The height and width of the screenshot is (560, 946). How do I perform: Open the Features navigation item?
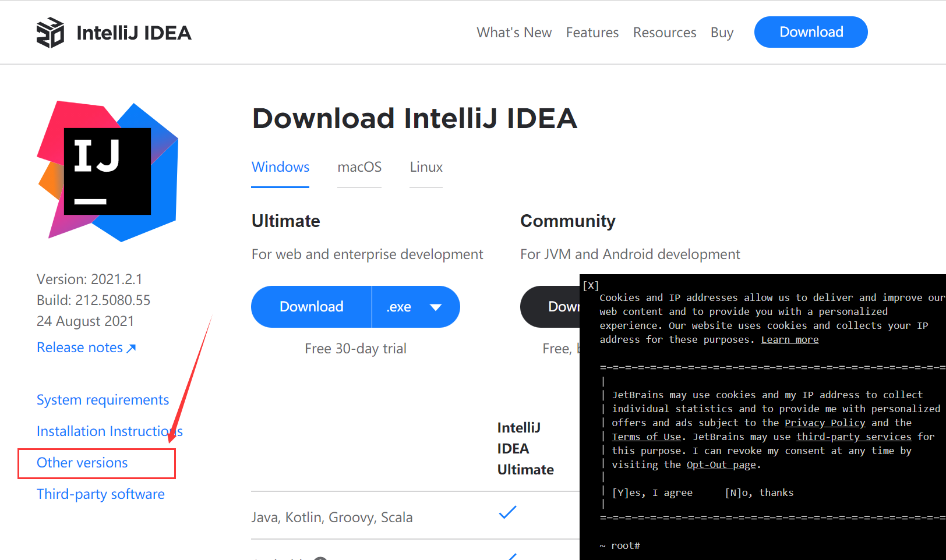pyautogui.click(x=592, y=33)
